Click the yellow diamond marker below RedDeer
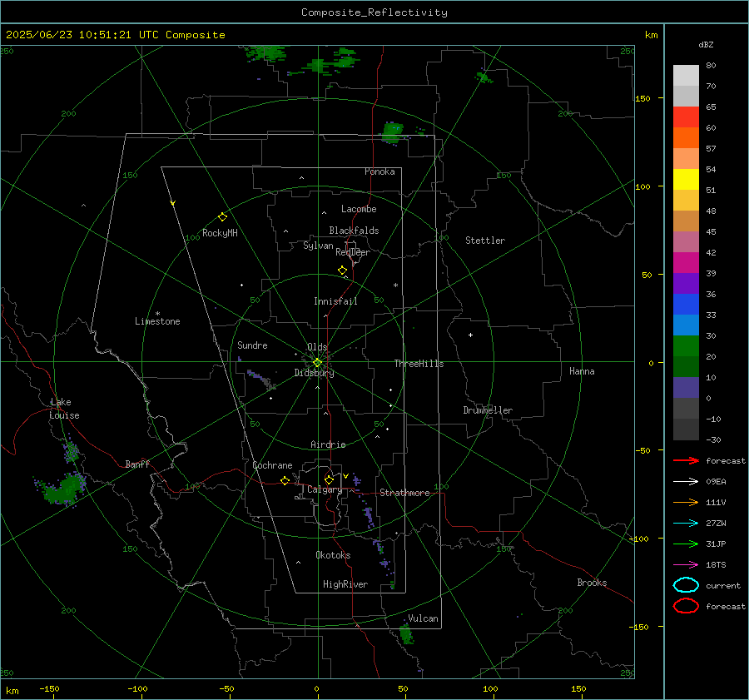Screen dimensions: 749x700 pos(342,271)
